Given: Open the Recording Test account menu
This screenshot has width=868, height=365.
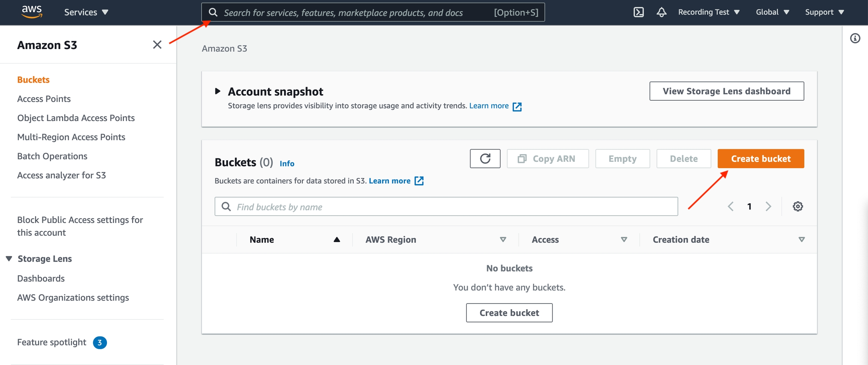Looking at the screenshot, I should (708, 12).
